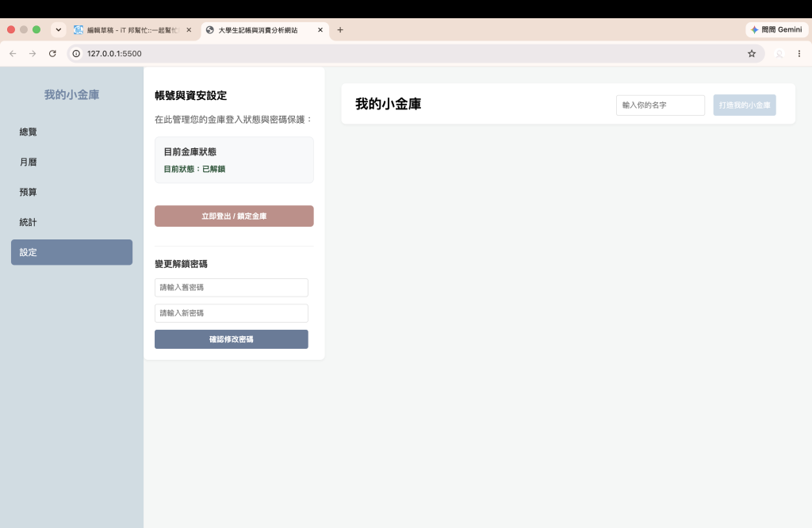Image resolution: width=812 pixels, height=528 pixels.
Task: Focus the 輸入你的名字 field
Action: [x=661, y=105]
